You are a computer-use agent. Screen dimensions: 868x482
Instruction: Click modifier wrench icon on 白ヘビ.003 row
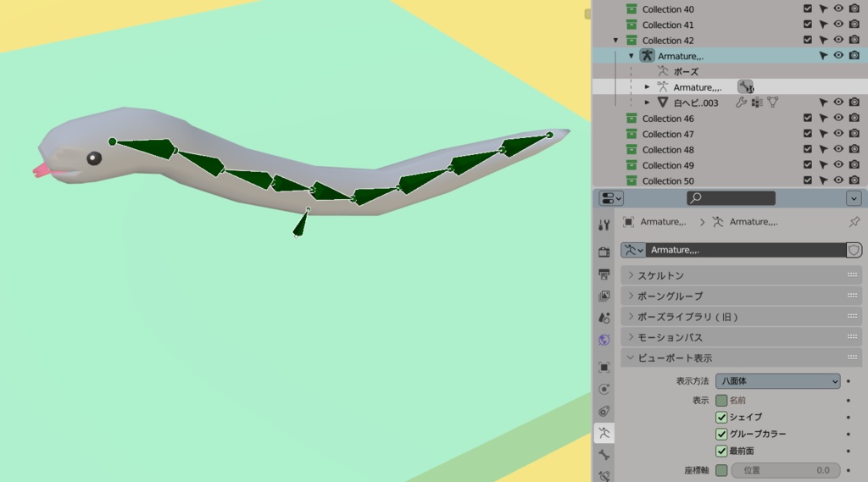tap(741, 102)
